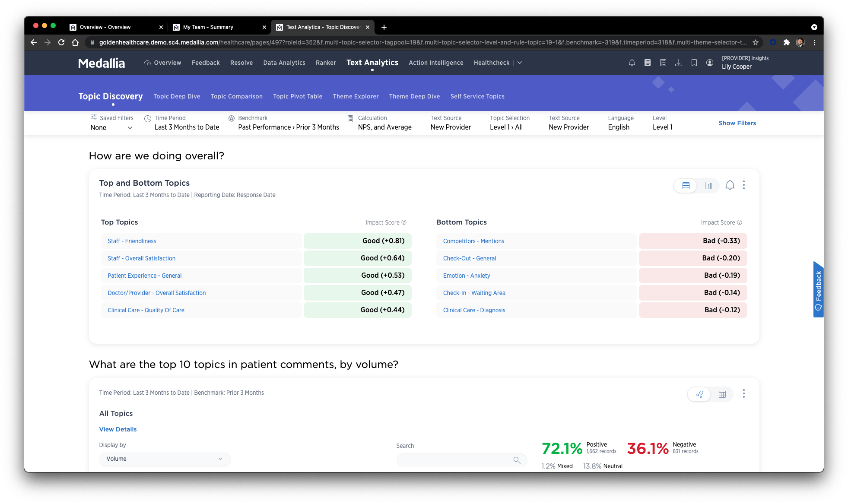Go back in browser history
This screenshot has width=848, height=504.
34,42
